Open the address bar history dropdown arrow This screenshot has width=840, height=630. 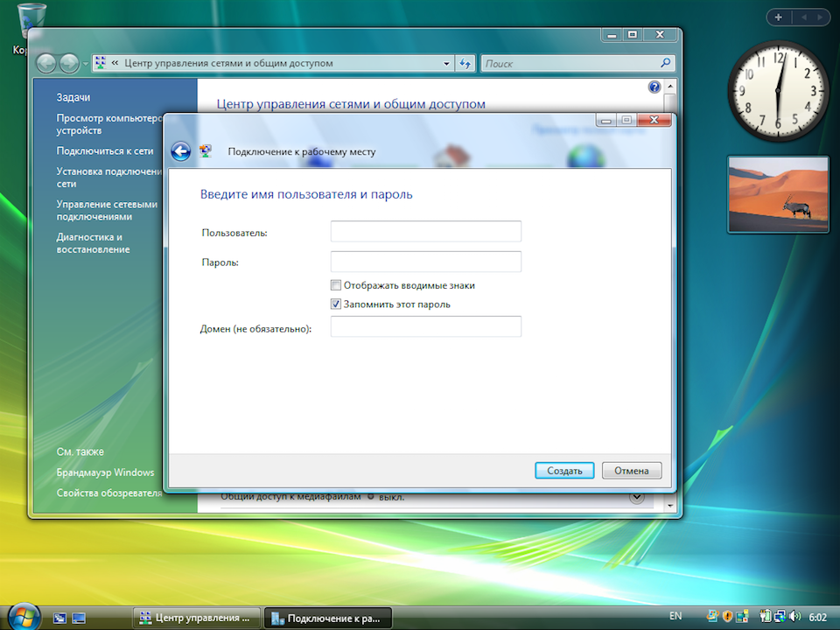(x=446, y=64)
